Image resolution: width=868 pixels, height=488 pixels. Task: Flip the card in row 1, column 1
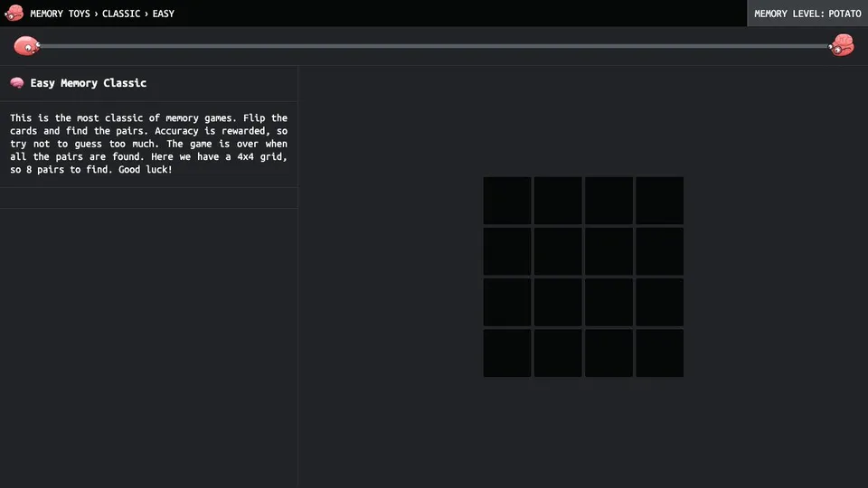(x=507, y=201)
